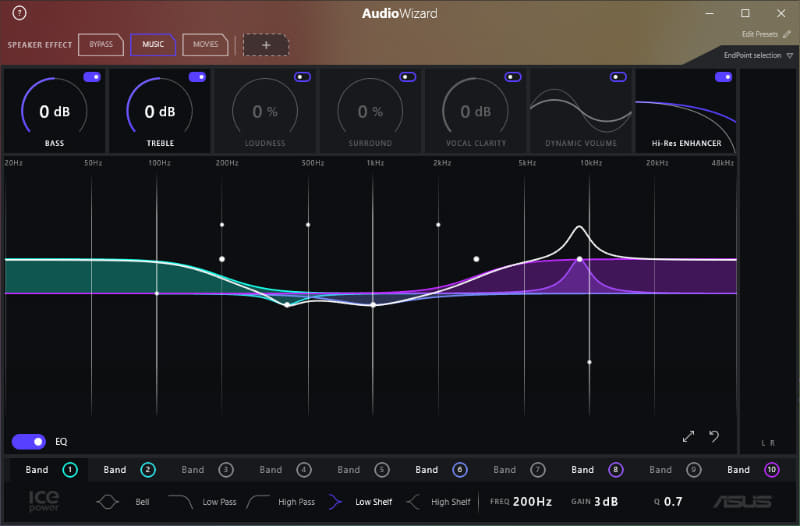Turn off the EQ toggle

(29, 441)
